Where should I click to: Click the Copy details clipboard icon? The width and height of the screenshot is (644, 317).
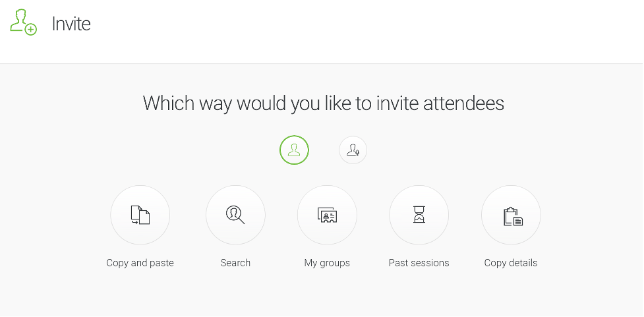(513, 216)
